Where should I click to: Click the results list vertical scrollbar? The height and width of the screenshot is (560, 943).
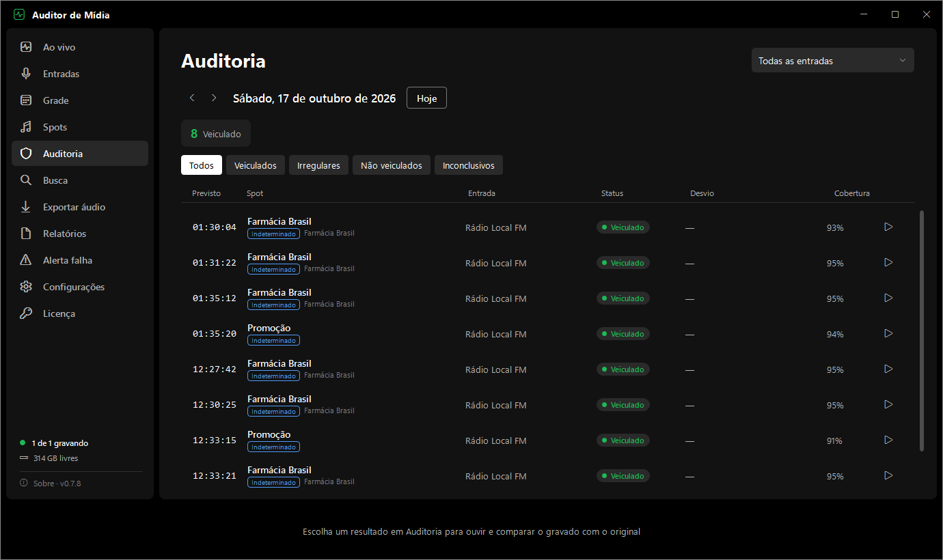922,331
